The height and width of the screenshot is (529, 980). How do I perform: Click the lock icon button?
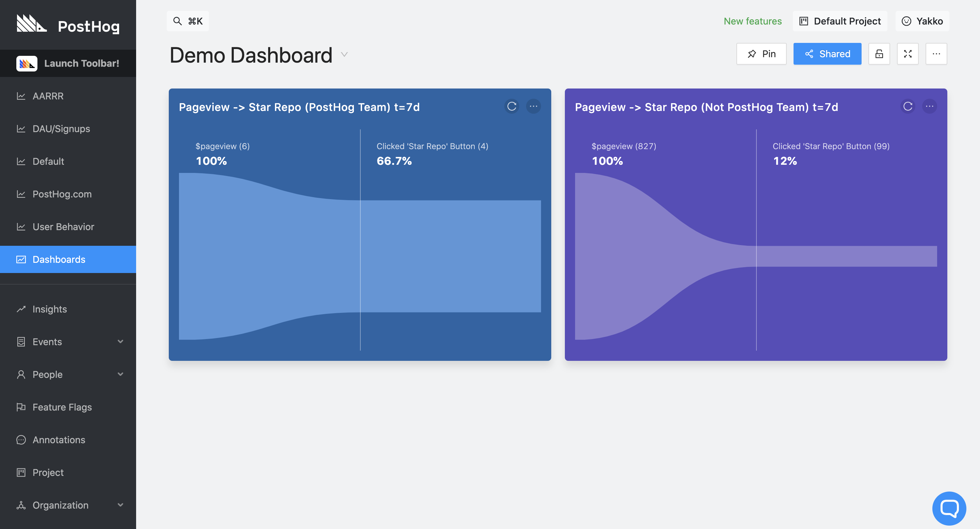pyautogui.click(x=879, y=54)
